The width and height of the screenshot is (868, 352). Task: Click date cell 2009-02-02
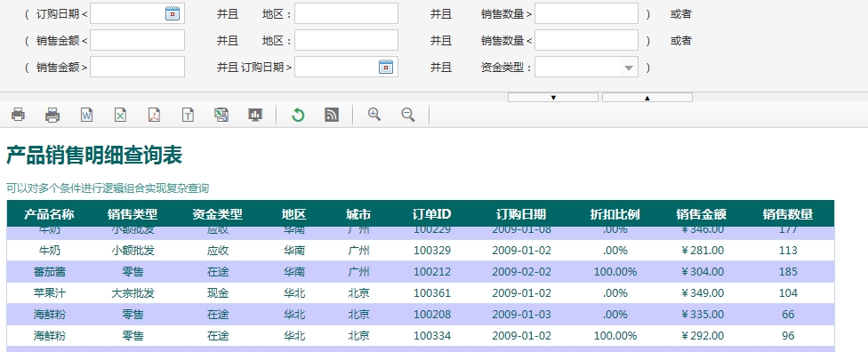(x=521, y=272)
